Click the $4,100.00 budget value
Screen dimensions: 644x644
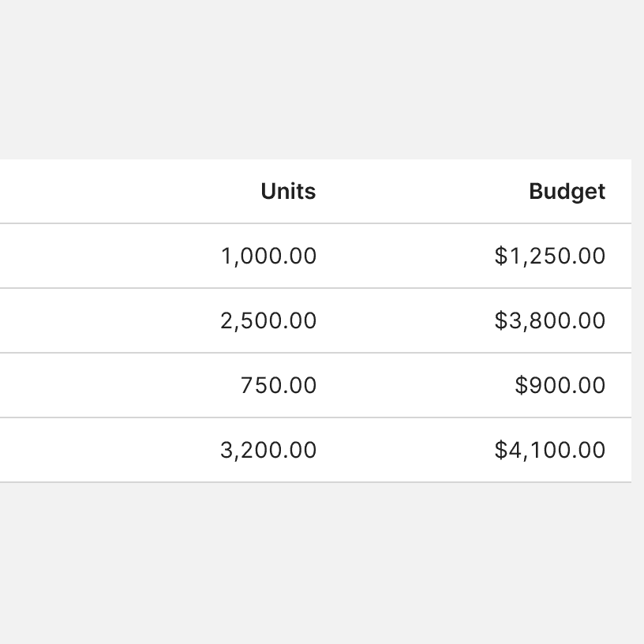coord(549,451)
